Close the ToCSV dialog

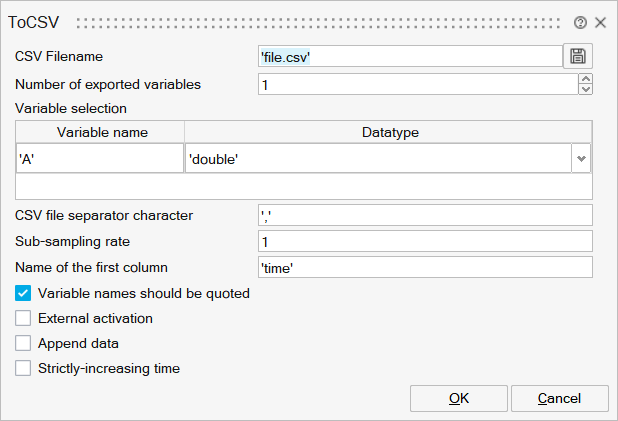click(600, 22)
